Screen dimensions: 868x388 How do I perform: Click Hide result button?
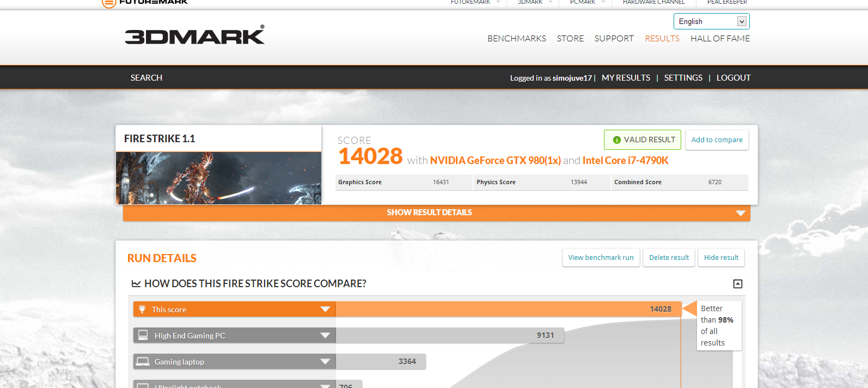pos(721,258)
